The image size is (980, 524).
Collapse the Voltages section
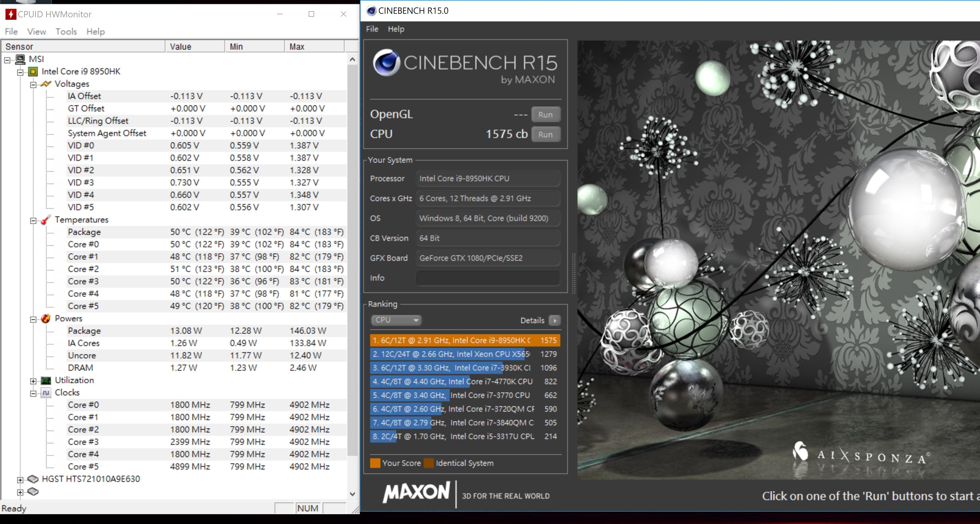pyautogui.click(x=33, y=84)
